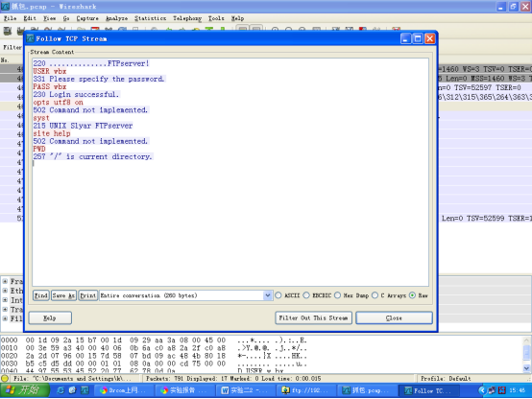Viewport: 532px width, 399px height.
Task: Click the capture options toolbar icon
Action: (x=21, y=32)
